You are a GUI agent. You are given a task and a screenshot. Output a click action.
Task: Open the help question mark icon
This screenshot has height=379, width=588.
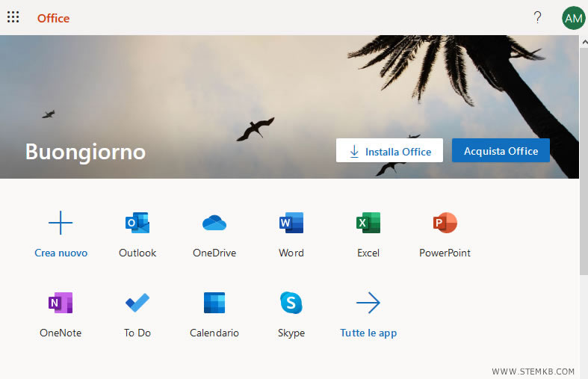537,18
